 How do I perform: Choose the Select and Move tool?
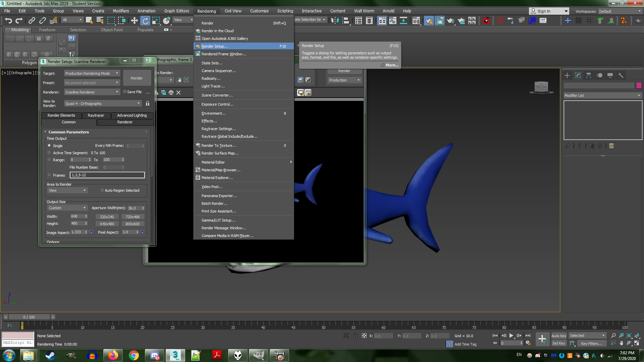click(x=134, y=20)
